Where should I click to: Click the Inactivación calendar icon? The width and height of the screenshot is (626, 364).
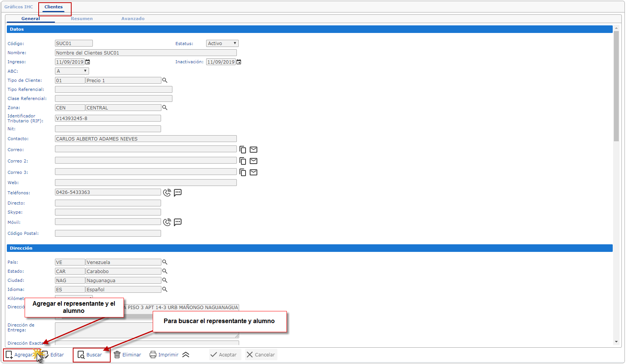pyautogui.click(x=239, y=62)
